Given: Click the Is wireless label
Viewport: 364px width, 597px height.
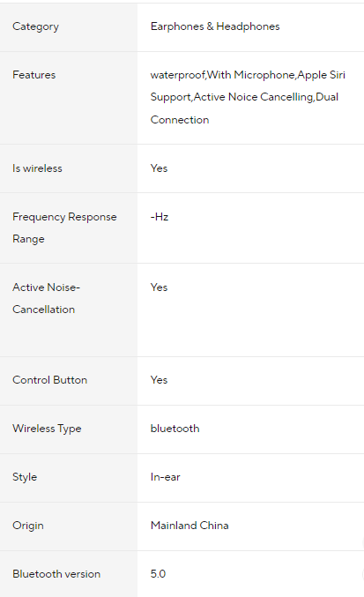Looking at the screenshot, I should [x=37, y=168].
